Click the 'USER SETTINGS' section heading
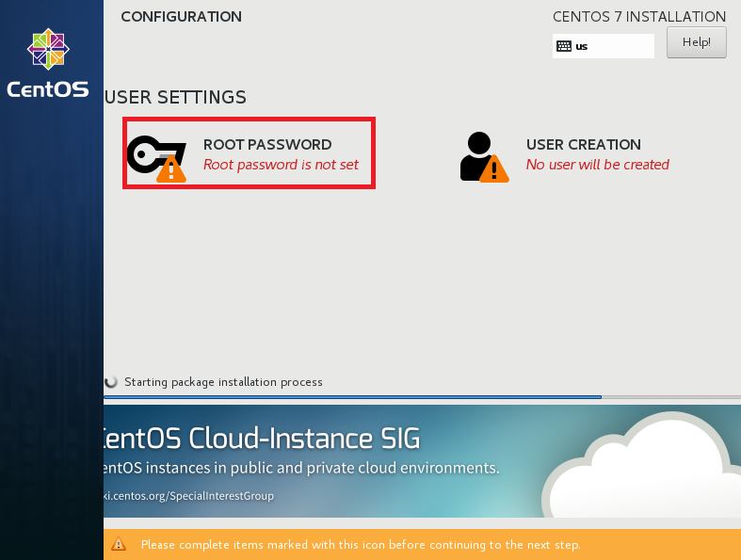 (x=175, y=97)
